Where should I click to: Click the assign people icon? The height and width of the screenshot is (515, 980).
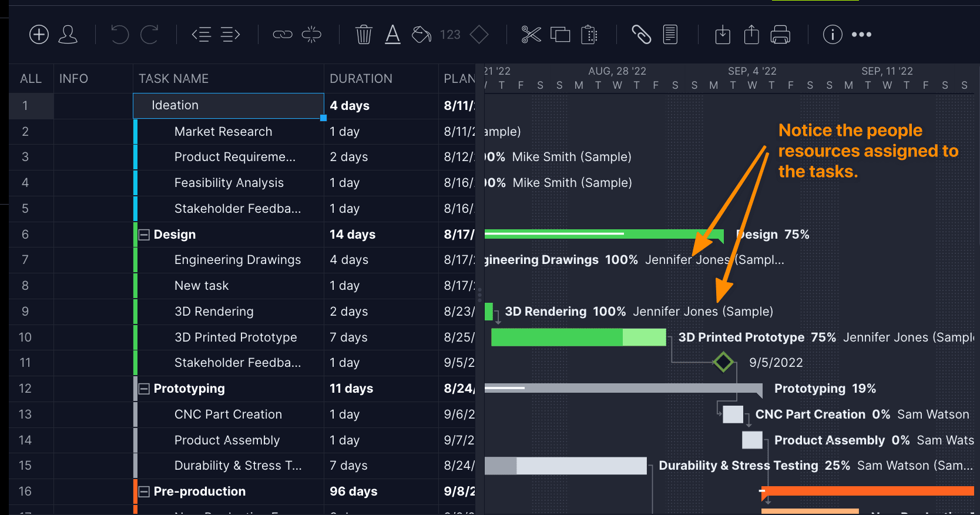pos(68,35)
